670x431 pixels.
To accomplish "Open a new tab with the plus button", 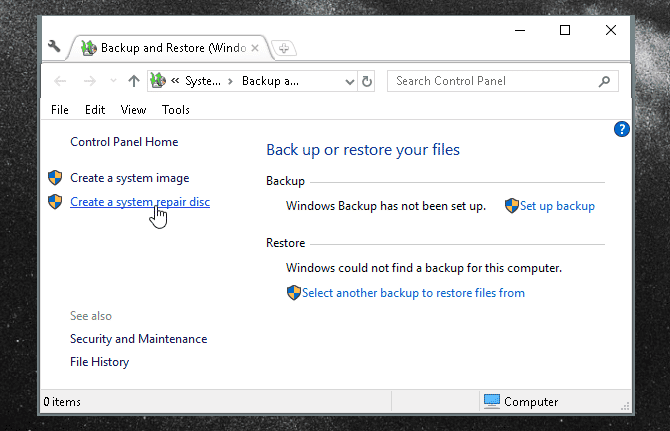I will point(284,48).
